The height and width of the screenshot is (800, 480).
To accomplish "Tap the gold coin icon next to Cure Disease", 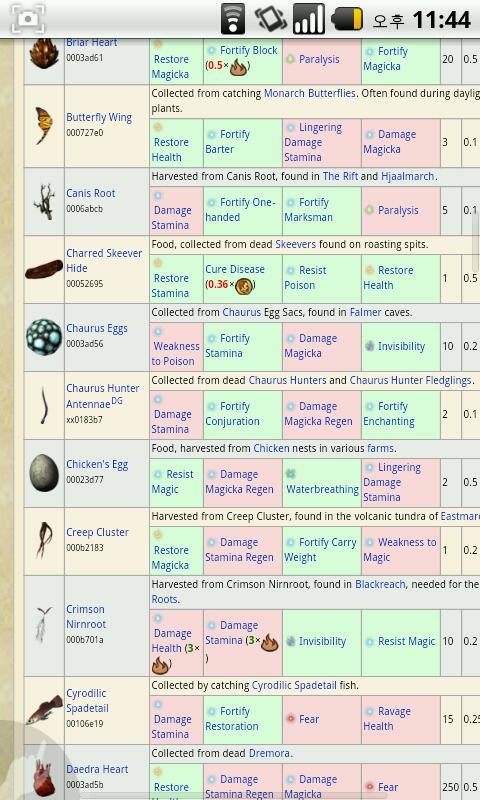I will coord(244,285).
